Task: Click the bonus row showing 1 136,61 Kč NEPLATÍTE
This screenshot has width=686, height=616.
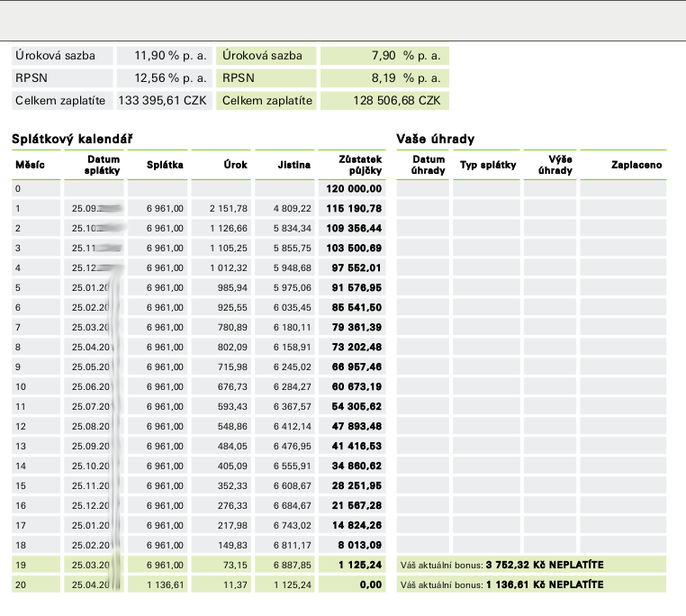Action: click(530, 584)
